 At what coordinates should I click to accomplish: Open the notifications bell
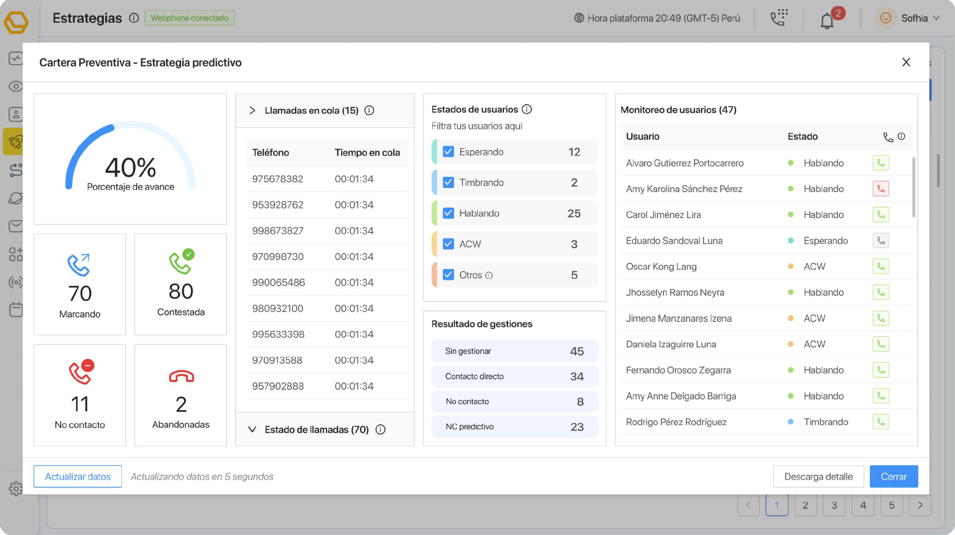point(827,20)
